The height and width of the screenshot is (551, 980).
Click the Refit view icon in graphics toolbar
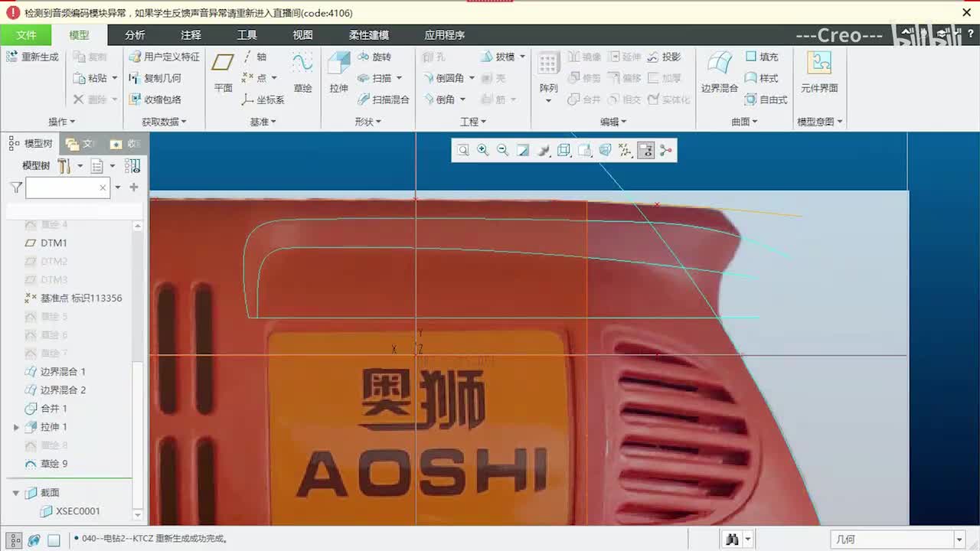point(463,151)
